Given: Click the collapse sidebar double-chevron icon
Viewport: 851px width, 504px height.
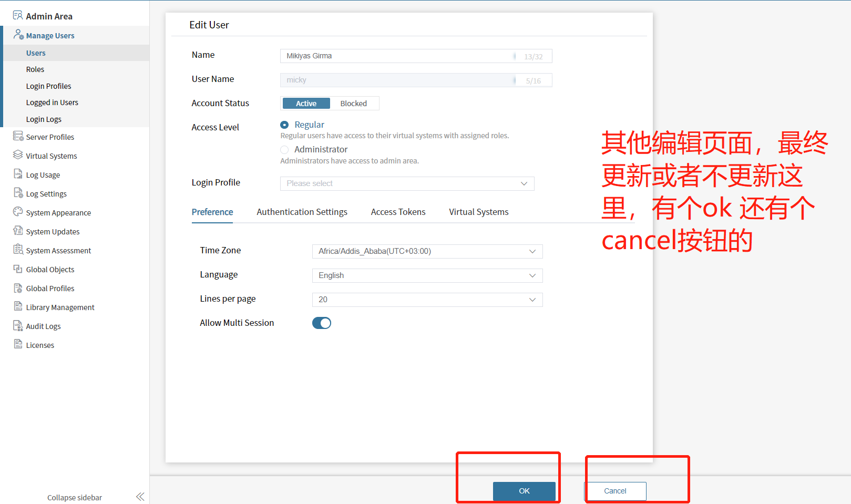Looking at the screenshot, I should 140,497.
